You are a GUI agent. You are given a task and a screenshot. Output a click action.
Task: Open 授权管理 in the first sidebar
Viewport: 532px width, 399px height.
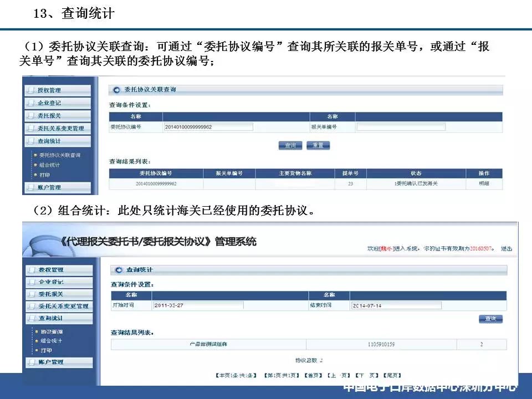(58, 90)
